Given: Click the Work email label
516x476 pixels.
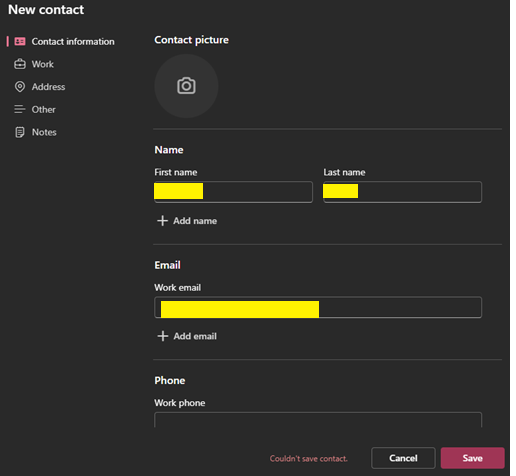Looking at the screenshot, I should 178,288.
